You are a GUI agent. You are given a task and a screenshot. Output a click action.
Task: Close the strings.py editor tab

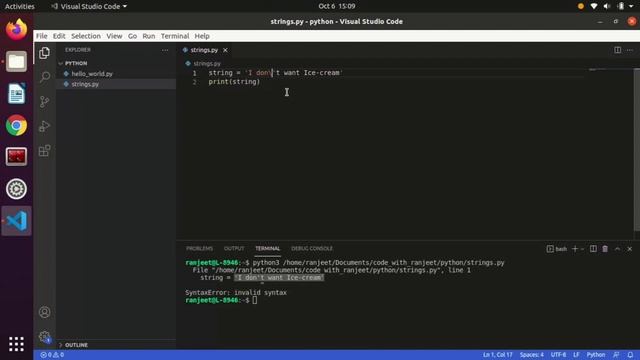click(225, 50)
